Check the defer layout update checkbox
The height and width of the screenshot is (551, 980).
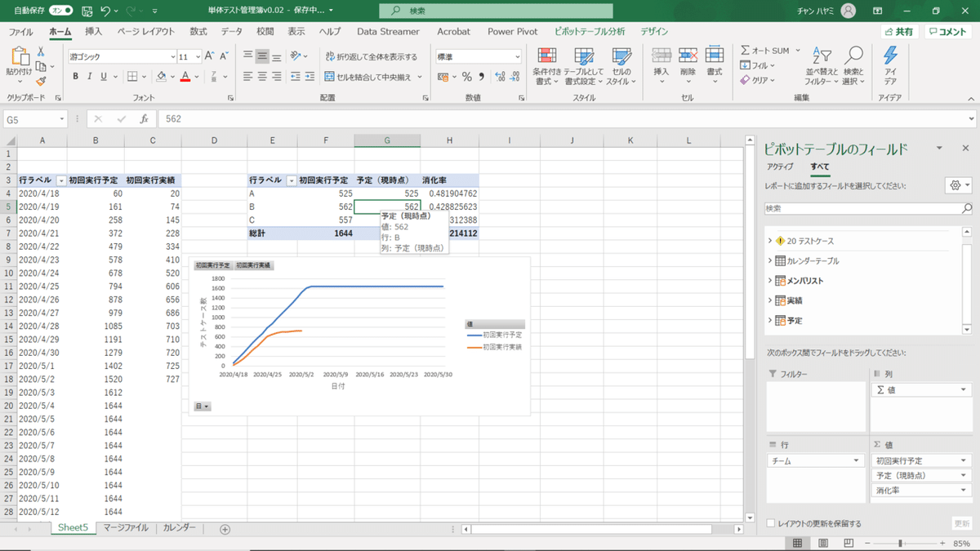[772, 523]
